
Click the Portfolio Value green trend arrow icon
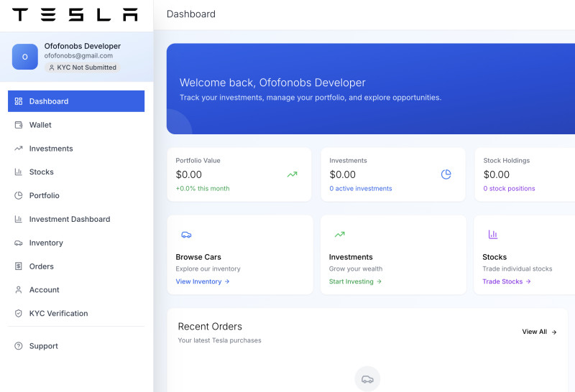[x=292, y=174]
